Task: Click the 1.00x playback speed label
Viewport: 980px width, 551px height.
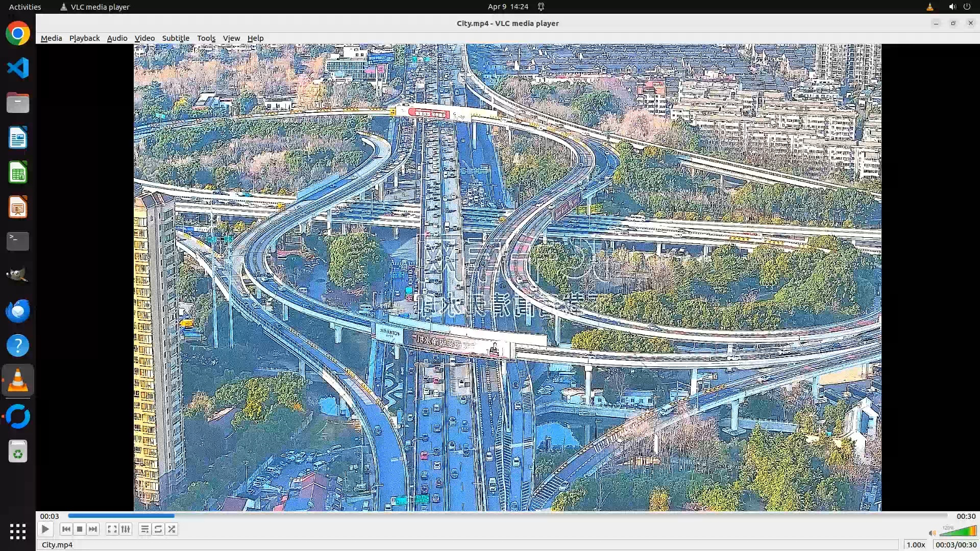Action: pyautogui.click(x=916, y=545)
